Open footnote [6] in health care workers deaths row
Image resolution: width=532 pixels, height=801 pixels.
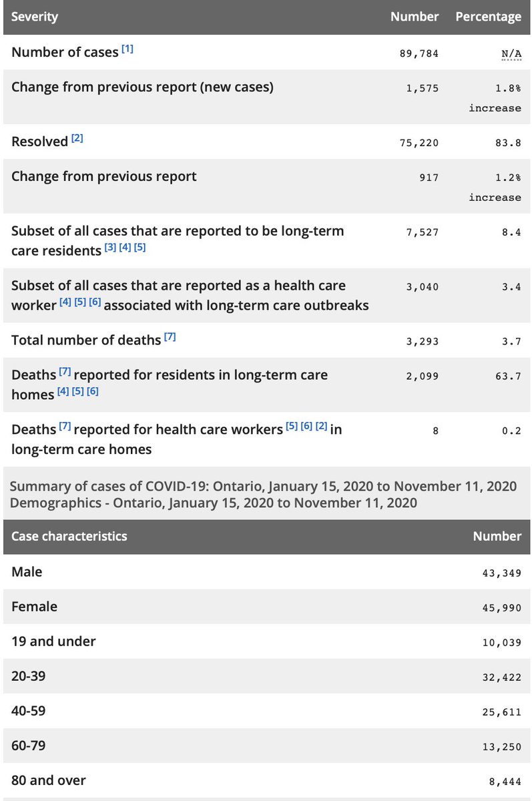[306, 427]
